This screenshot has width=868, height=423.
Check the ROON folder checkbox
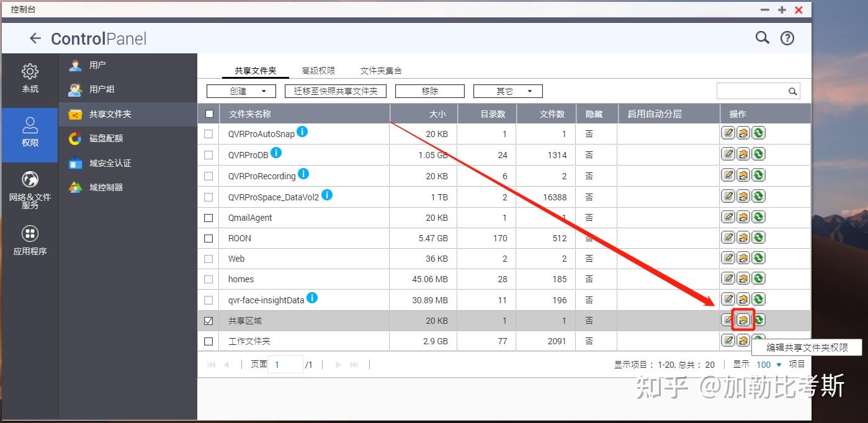point(208,238)
